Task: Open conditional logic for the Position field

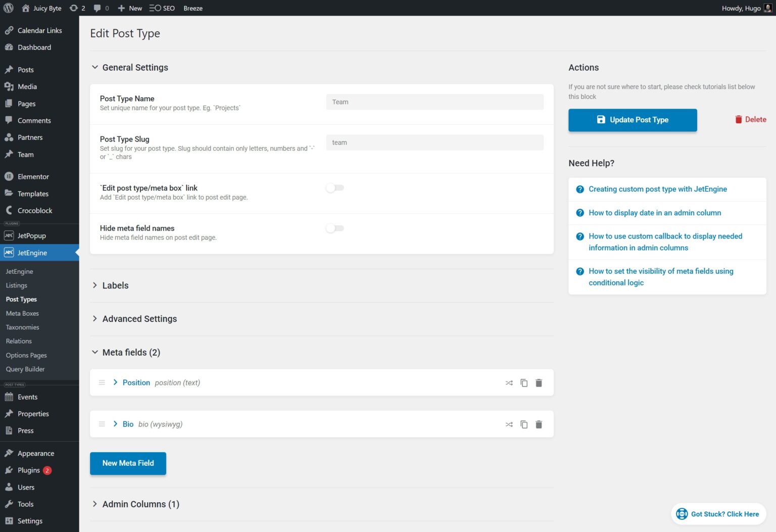Action: (x=509, y=382)
